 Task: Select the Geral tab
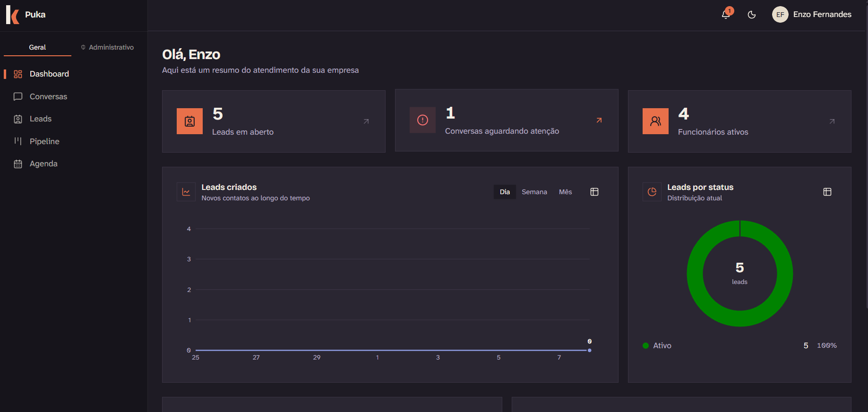[37, 47]
